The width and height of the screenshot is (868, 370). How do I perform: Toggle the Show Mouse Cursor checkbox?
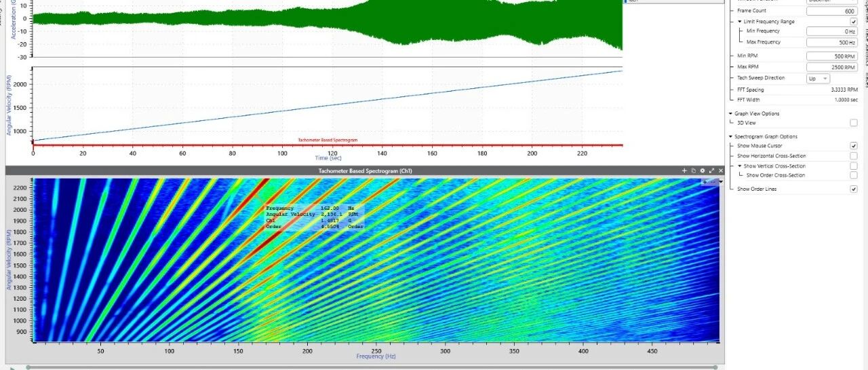[x=854, y=146]
